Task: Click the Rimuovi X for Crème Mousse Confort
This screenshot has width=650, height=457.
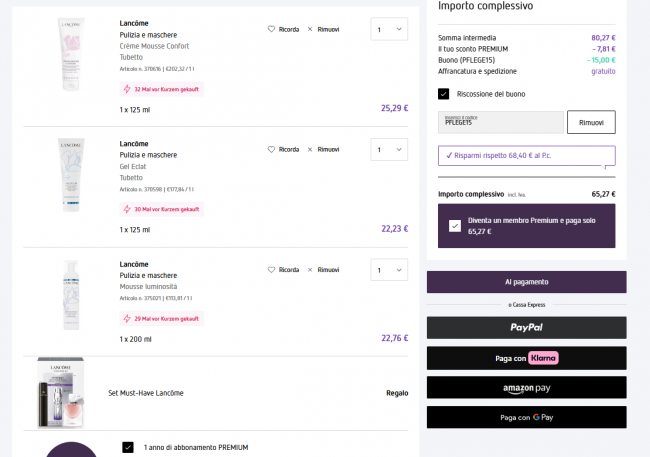Action: tap(310, 29)
